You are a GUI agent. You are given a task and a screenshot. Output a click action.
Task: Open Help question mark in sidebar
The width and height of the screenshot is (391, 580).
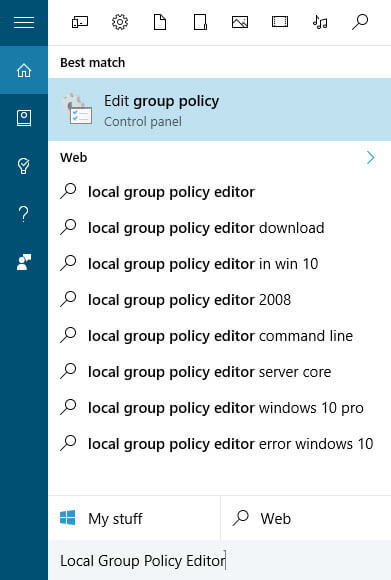(x=24, y=214)
